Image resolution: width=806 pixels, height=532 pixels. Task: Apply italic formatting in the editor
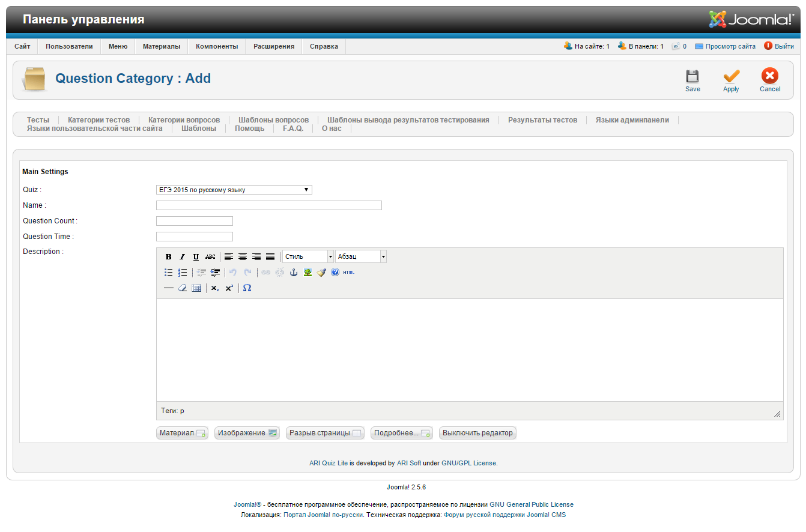pyautogui.click(x=183, y=257)
